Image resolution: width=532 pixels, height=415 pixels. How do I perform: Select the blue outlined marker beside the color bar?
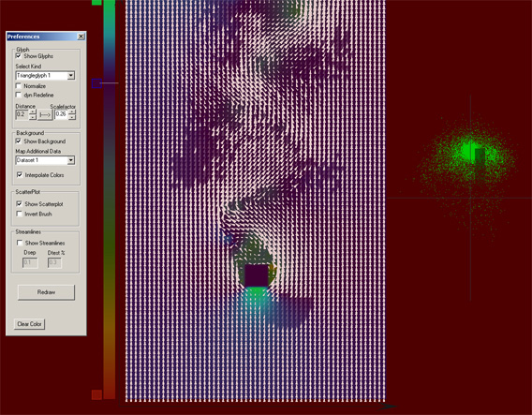(x=96, y=83)
